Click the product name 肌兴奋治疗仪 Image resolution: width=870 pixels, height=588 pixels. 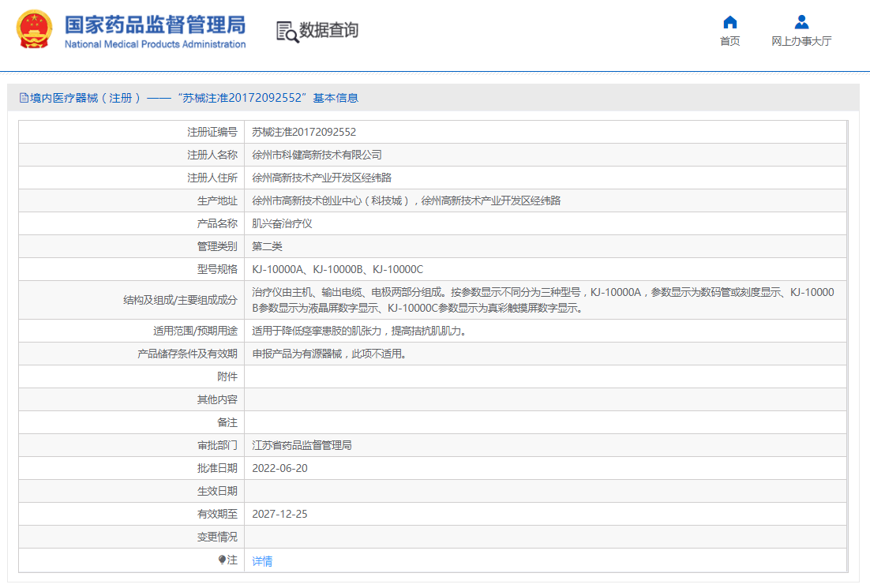click(282, 223)
